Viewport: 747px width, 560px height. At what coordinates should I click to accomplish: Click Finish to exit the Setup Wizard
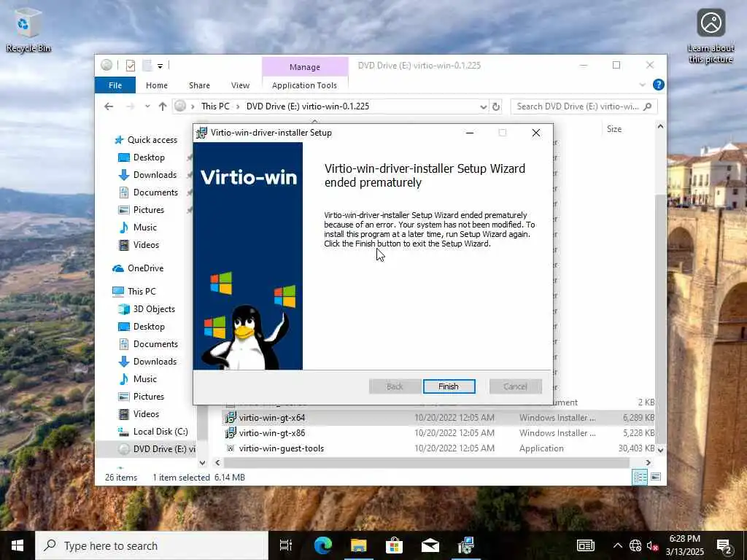tap(449, 386)
